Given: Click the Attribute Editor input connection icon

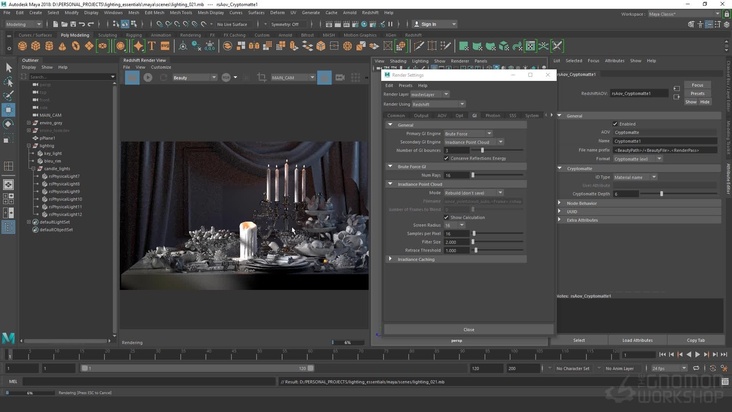Looking at the screenshot, I should pos(676,89).
